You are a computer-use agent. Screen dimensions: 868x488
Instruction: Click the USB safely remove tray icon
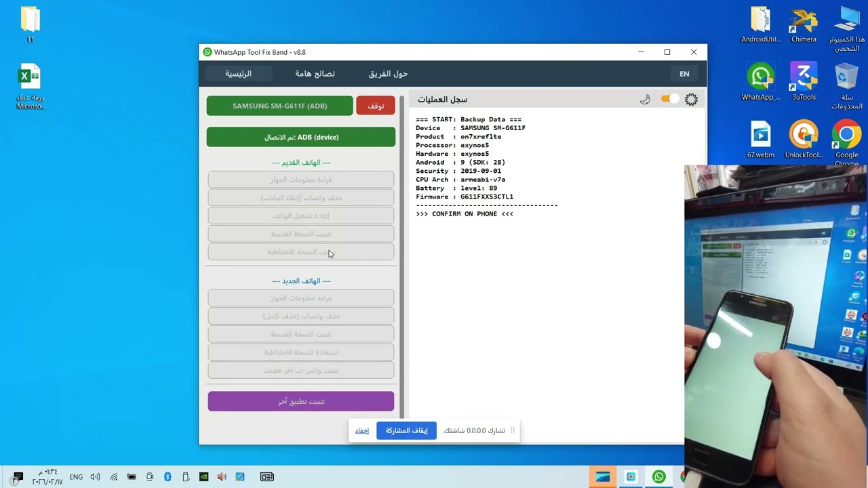(x=186, y=477)
